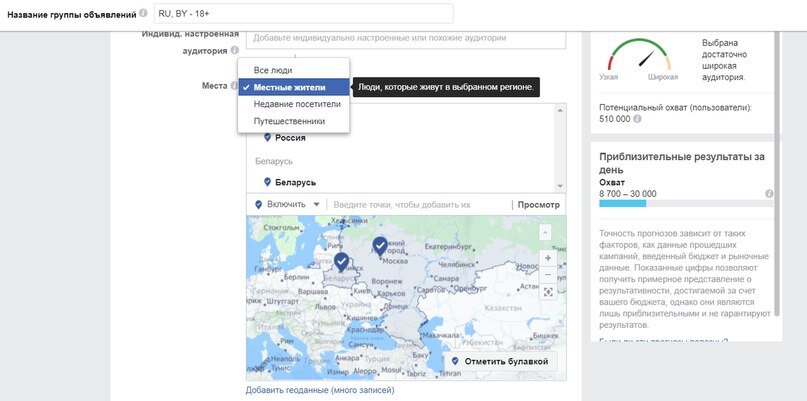
Task: Collapse map using the top caret button
Action: [x=546, y=232]
